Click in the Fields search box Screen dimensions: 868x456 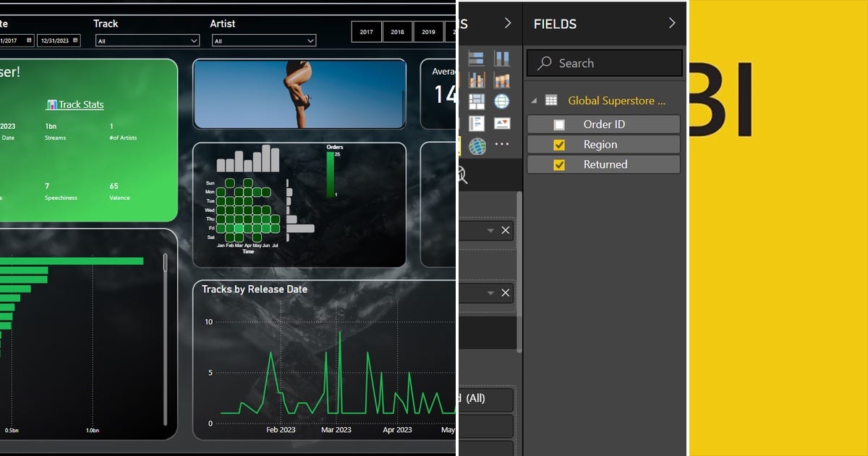coord(604,63)
